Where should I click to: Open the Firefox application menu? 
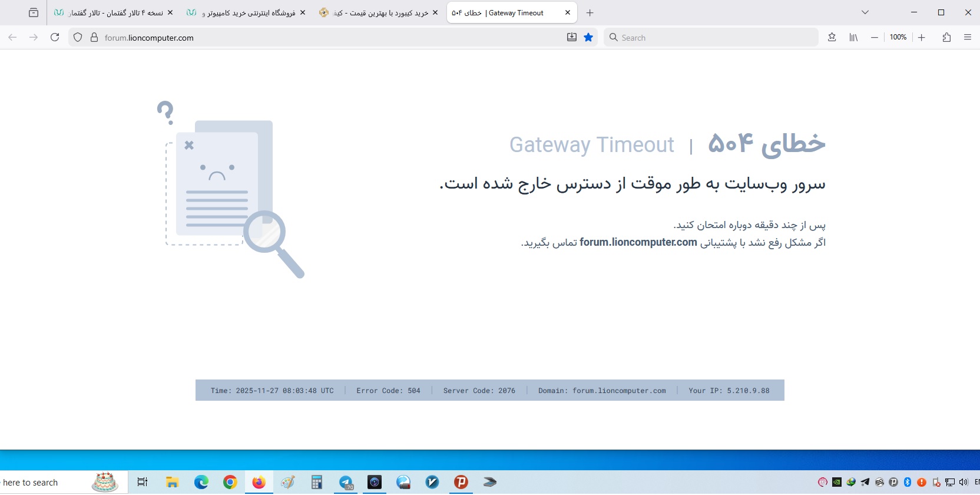coord(968,37)
